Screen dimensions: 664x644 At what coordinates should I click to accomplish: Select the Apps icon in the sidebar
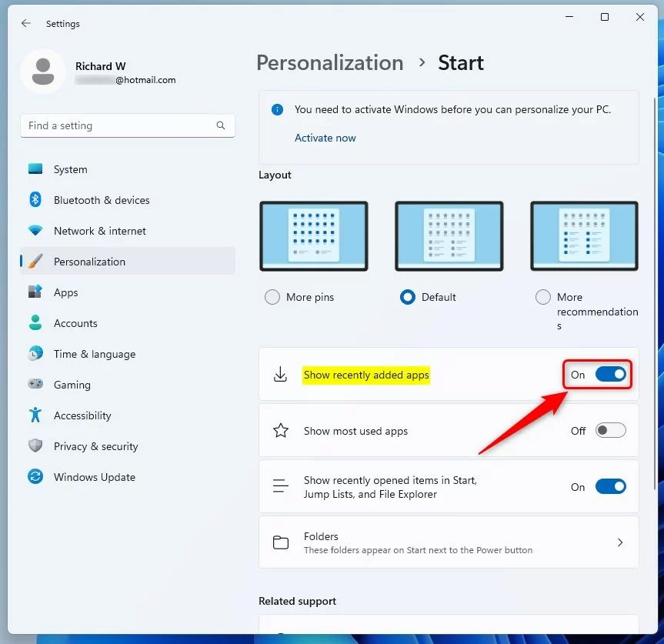tap(35, 292)
